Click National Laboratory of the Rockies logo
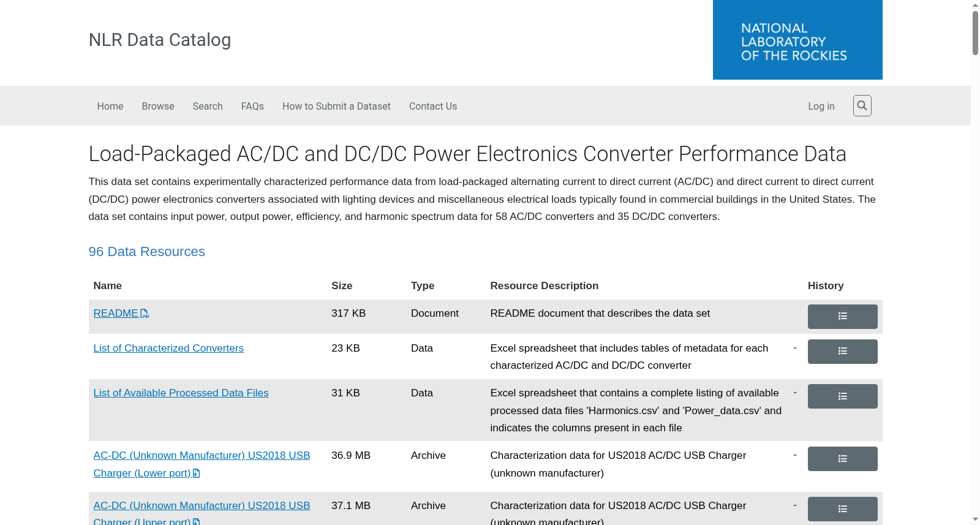 pyautogui.click(x=797, y=40)
